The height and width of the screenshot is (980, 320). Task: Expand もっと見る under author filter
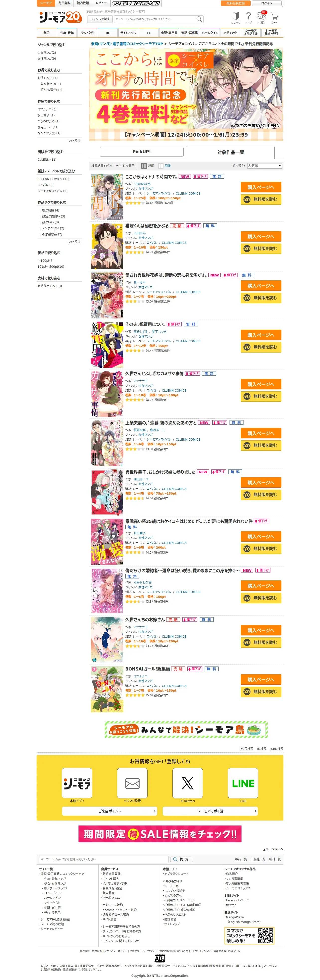click(x=74, y=141)
